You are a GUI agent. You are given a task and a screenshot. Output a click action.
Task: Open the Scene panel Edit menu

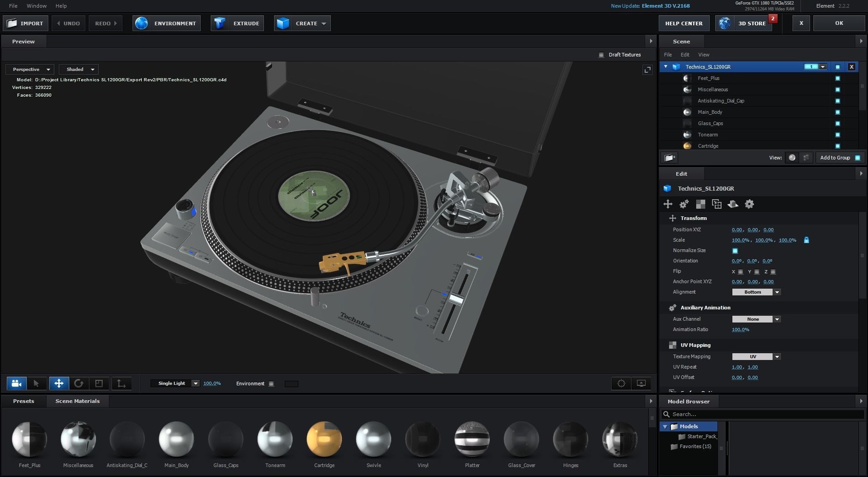[685, 55]
